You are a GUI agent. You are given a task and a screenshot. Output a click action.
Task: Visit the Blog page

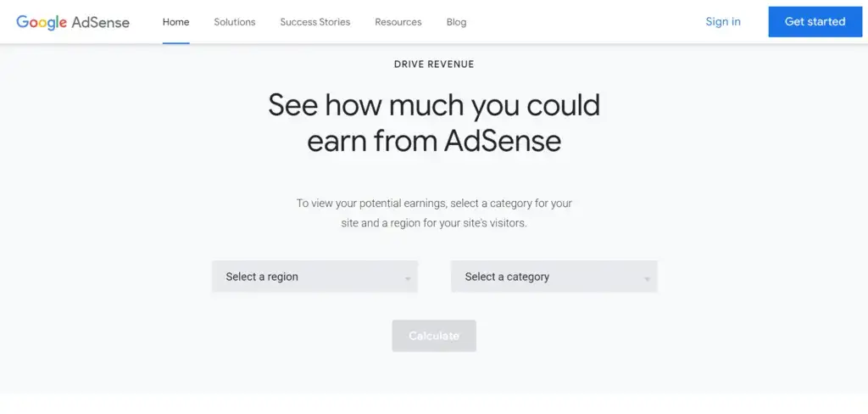click(x=456, y=22)
